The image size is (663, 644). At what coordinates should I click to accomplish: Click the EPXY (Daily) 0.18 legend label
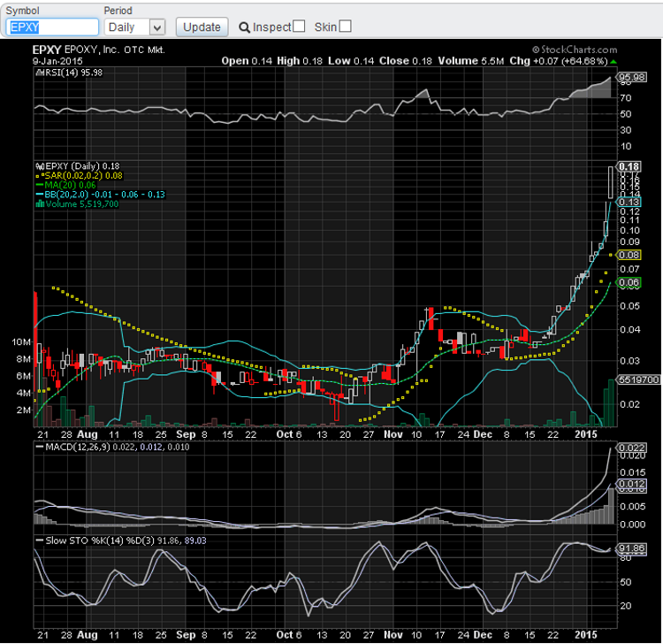coord(78,166)
